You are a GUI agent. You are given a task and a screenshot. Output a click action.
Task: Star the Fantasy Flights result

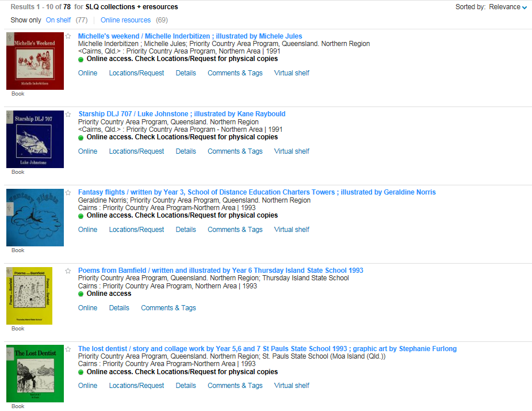pyautogui.click(x=68, y=193)
